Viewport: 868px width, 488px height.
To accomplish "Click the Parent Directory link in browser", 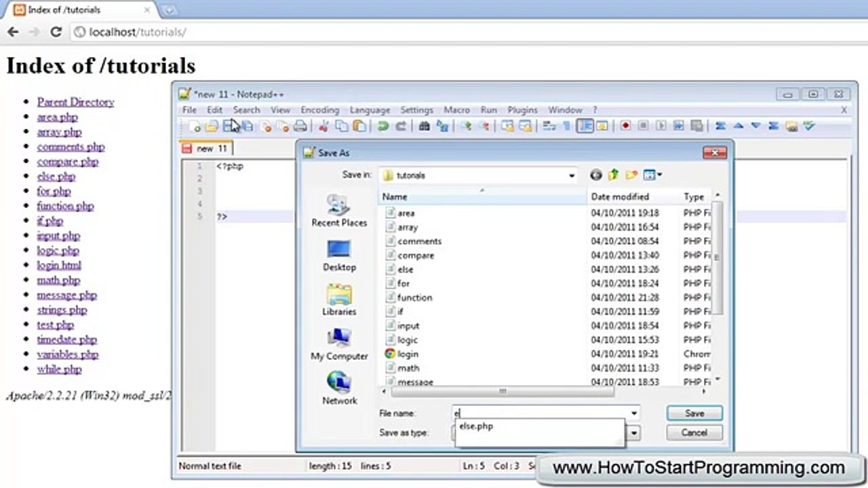I will point(75,102).
